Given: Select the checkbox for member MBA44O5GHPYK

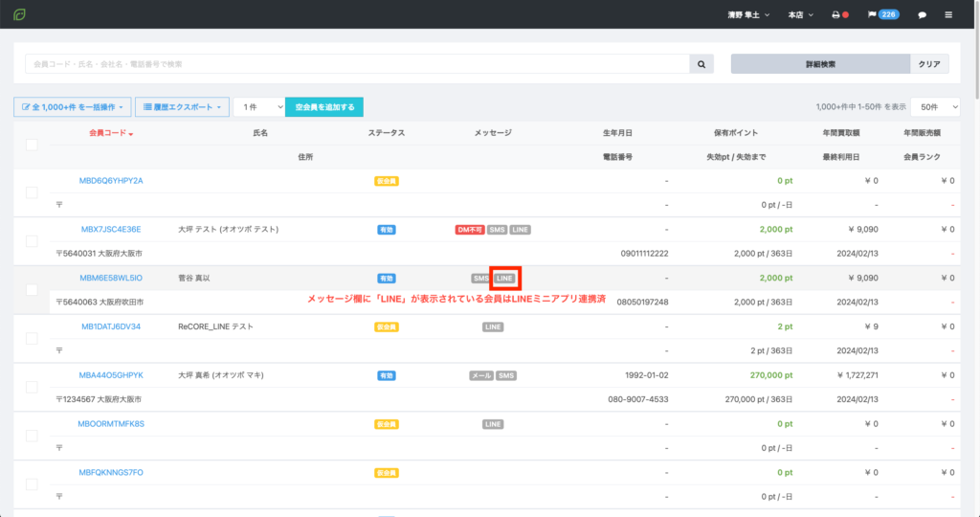Looking at the screenshot, I should coord(32,387).
